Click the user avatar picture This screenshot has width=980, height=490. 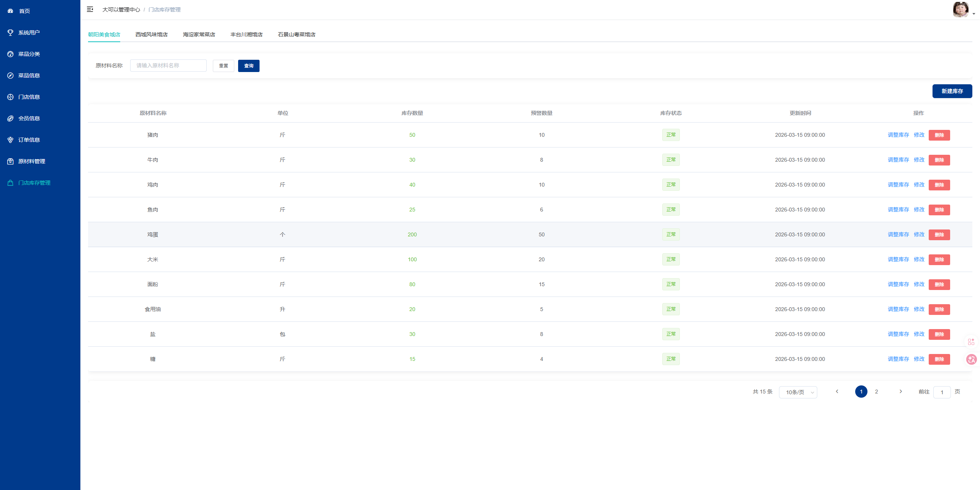(960, 10)
